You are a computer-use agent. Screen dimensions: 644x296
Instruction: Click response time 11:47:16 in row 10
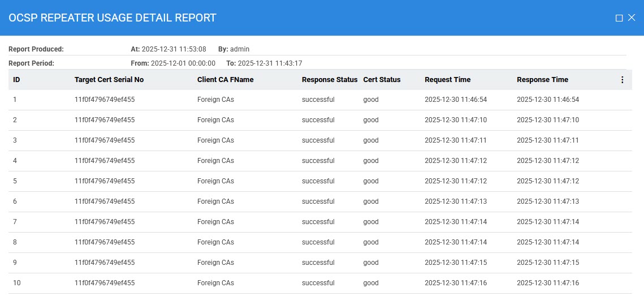click(x=548, y=283)
